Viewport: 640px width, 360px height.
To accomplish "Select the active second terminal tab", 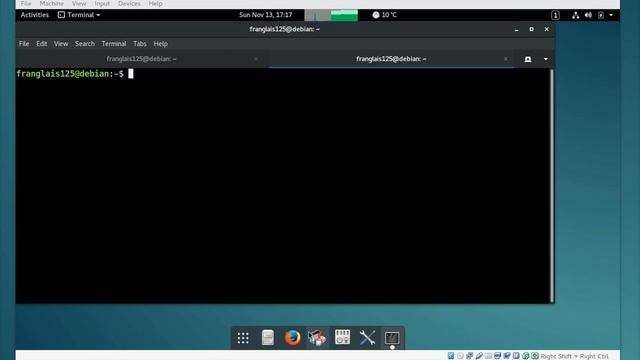I will tap(391, 59).
